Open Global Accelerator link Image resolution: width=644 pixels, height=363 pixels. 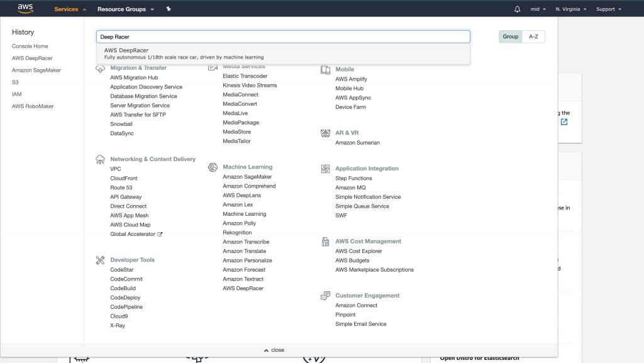[133, 234]
